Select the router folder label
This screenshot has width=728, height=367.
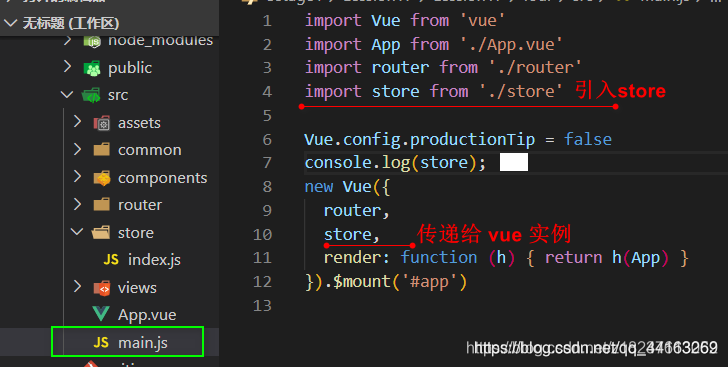click(x=140, y=205)
